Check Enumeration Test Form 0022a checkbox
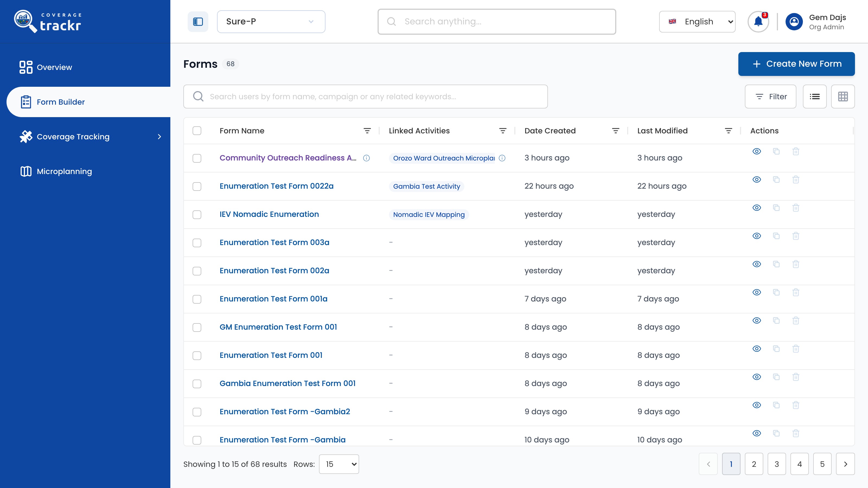 tap(197, 187)
